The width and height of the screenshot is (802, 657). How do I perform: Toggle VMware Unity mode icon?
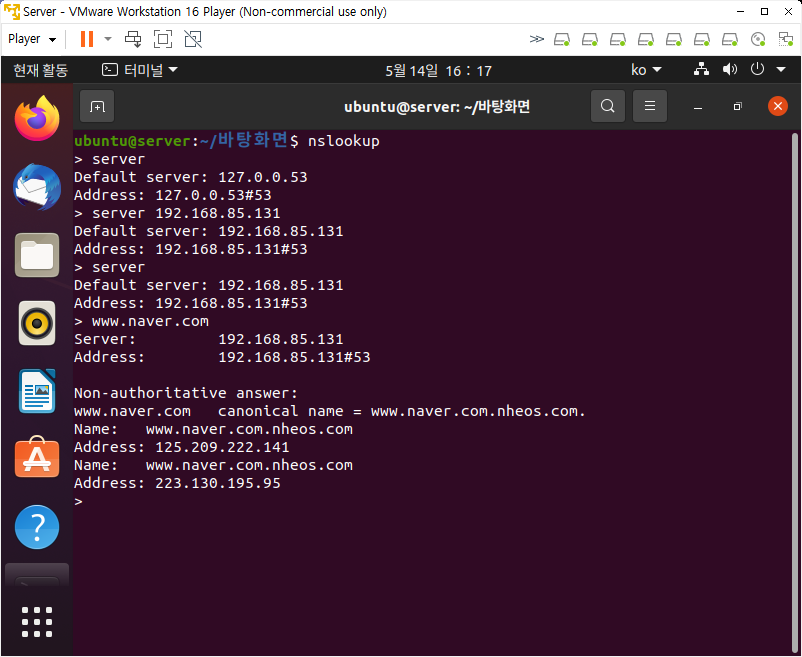pos(193,39)
